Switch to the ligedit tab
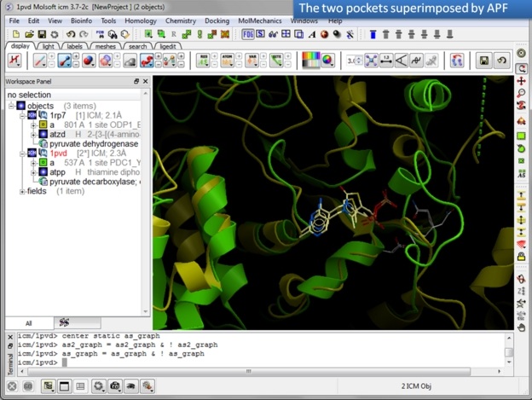 (x=168, y=46)
